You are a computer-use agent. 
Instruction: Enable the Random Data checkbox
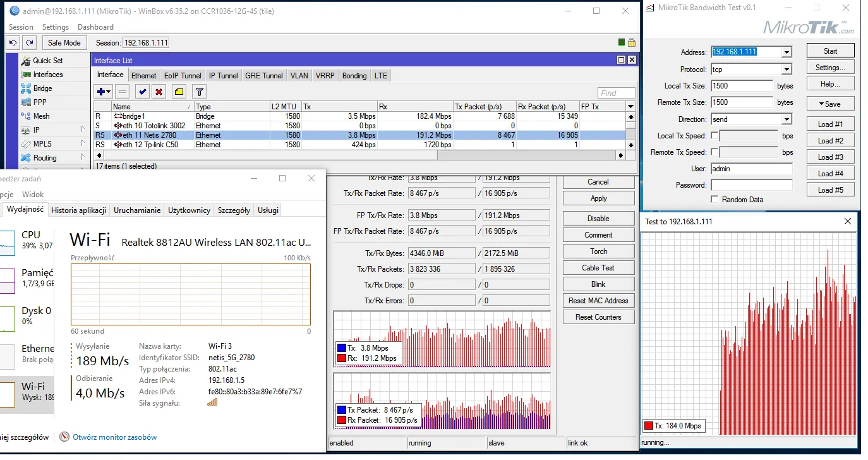714,200
